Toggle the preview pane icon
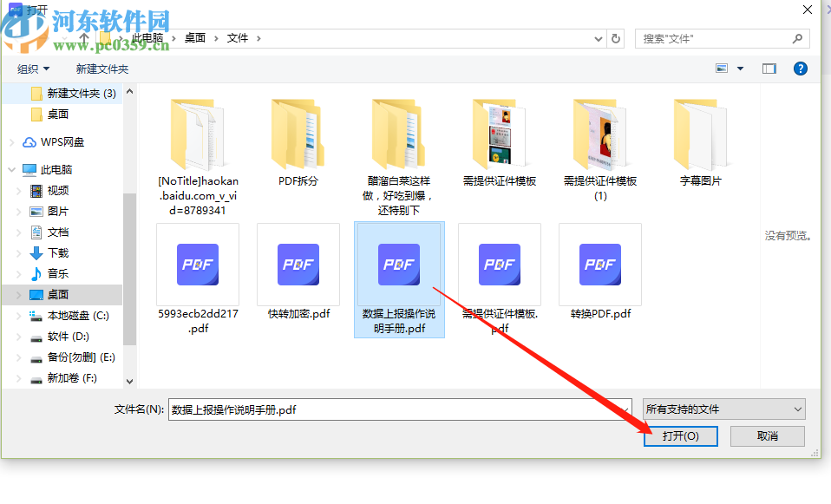 [x=769, y=68]
